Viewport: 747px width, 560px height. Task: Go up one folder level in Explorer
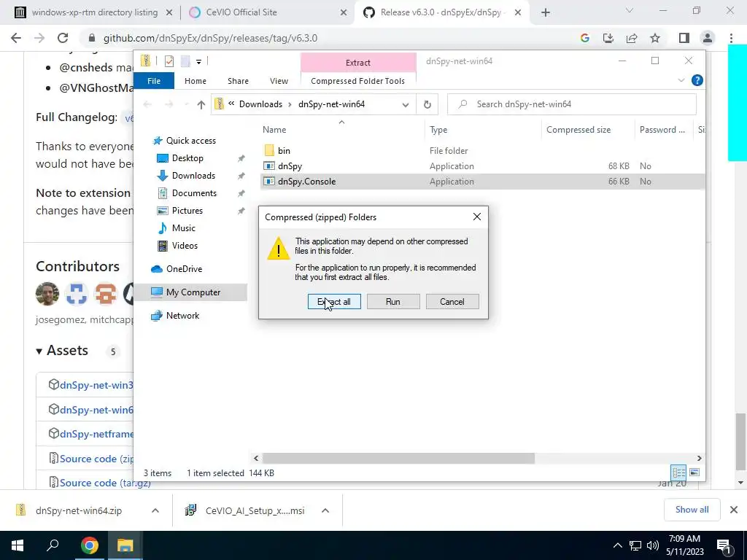(x=201, y=104)
